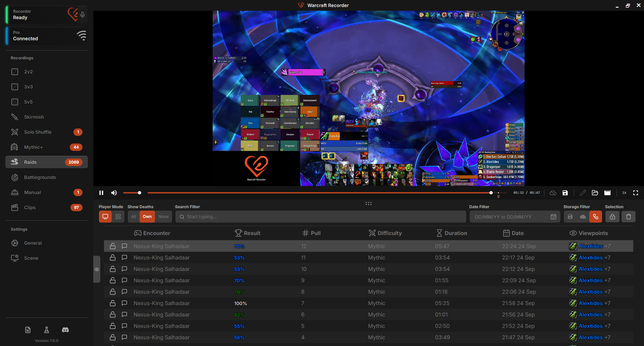Screen dimensions: 644x346
Task: Open the 3v3 recordings category
Action: [x=47, y=87]
